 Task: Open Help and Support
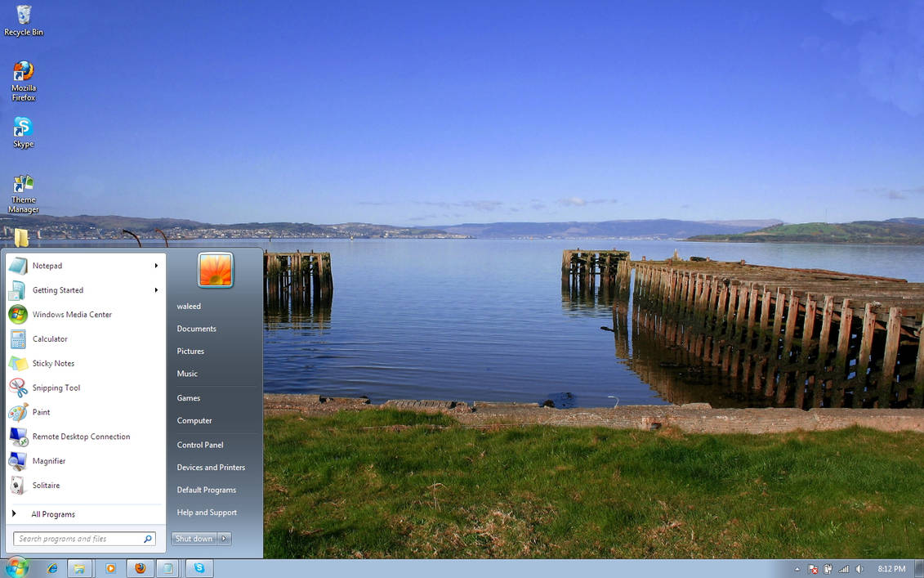pyautogui.click(x=206, y=512)
